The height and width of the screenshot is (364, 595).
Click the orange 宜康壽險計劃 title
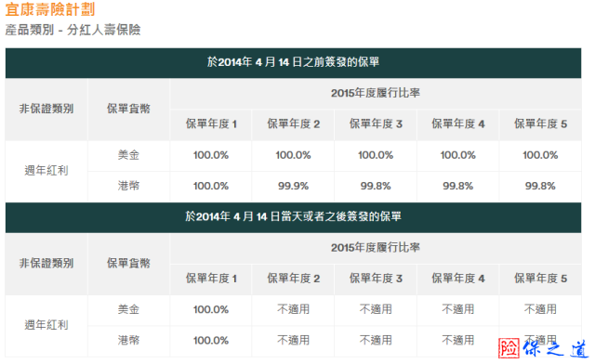(x=49, y=9)
